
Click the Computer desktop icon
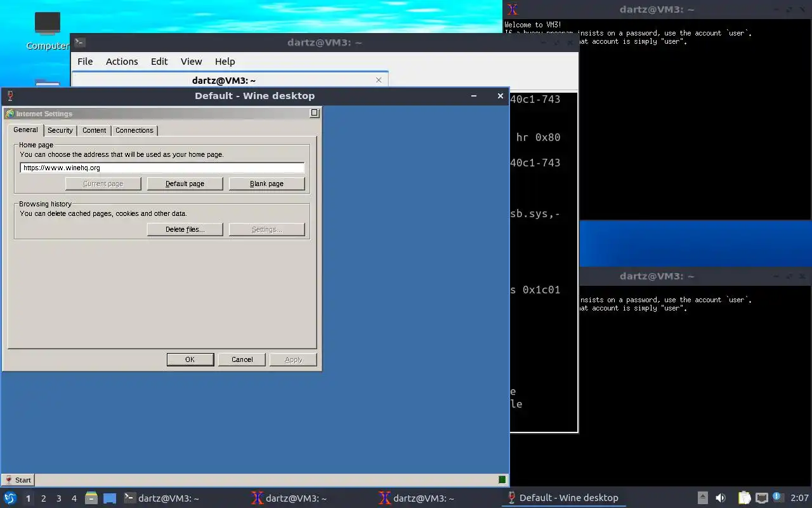click(48, 30)
